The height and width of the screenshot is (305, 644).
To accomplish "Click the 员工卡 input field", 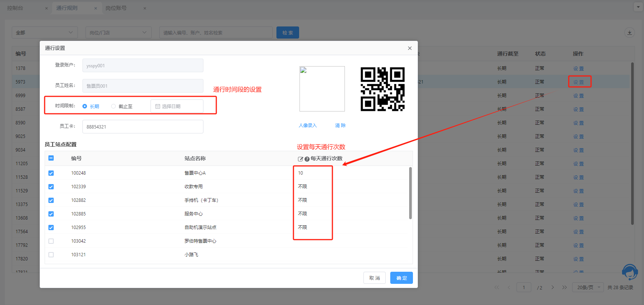I will tap(143, 127).
